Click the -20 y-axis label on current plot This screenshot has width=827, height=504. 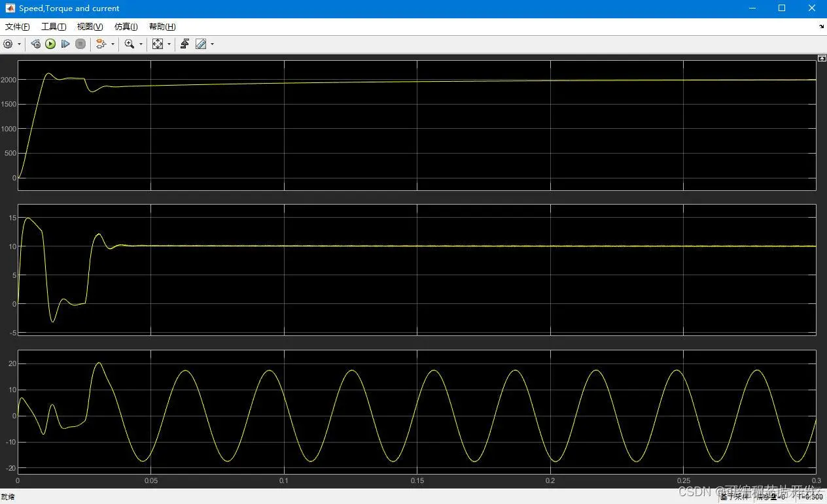(x=10, y=468)
